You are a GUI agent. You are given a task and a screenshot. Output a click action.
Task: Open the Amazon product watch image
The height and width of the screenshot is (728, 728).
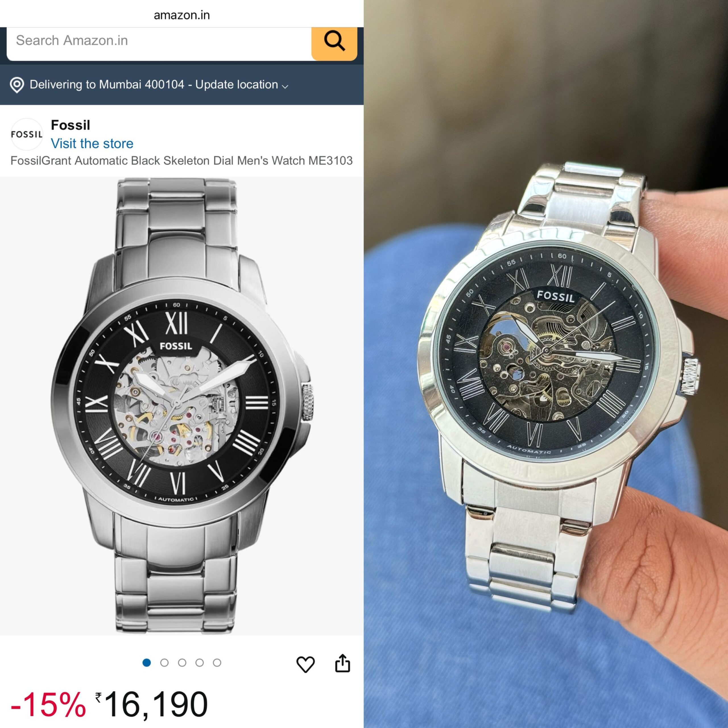182,406
